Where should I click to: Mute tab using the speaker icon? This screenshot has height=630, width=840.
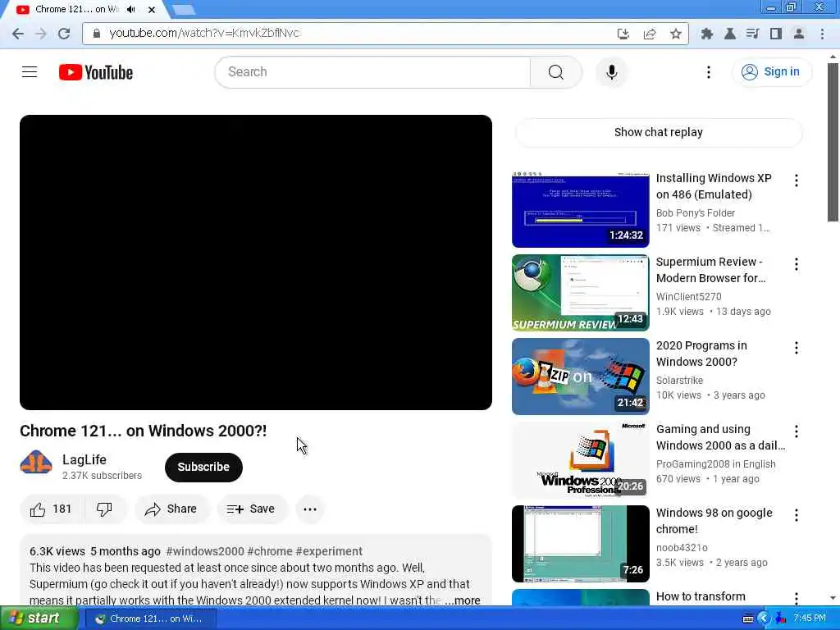(x=130, y=10)
